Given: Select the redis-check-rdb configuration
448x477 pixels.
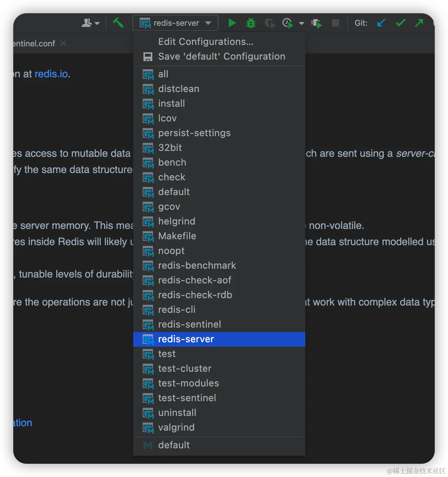Looking at the screenshot, I should (x=219, y=295).
